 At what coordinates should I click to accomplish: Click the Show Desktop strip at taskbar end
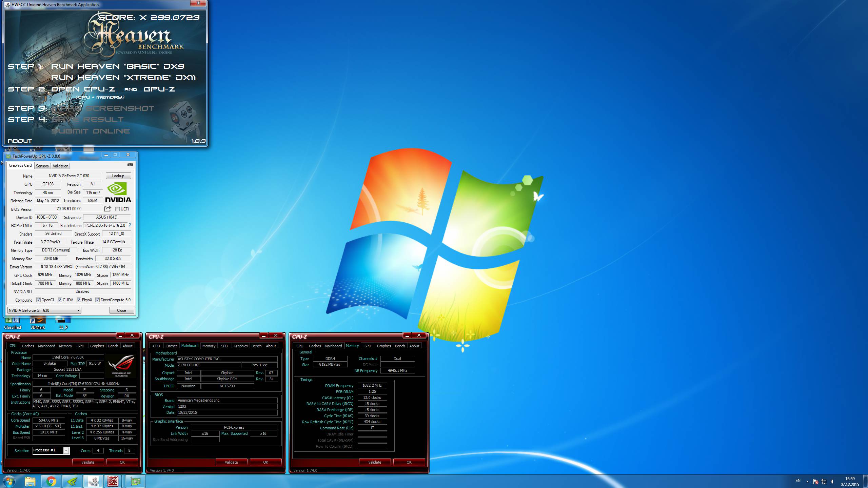click(865, 482)
